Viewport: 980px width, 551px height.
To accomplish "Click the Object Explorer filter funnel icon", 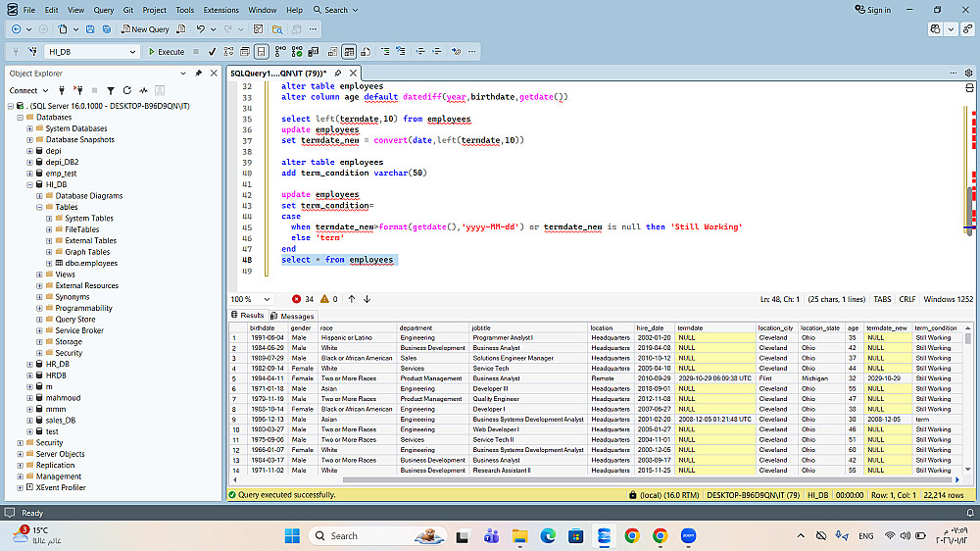I will point(112,90).
